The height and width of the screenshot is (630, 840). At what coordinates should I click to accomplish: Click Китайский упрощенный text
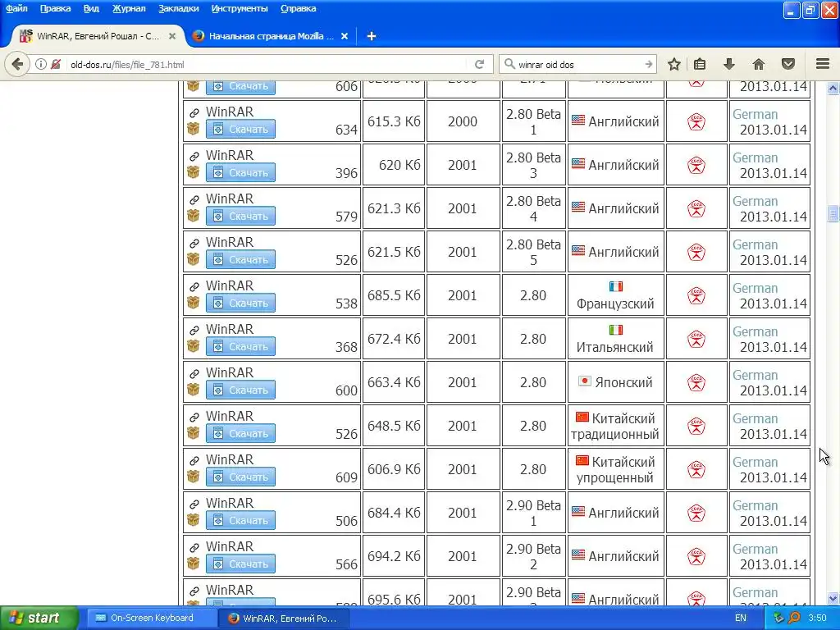(x=615, y=469)
